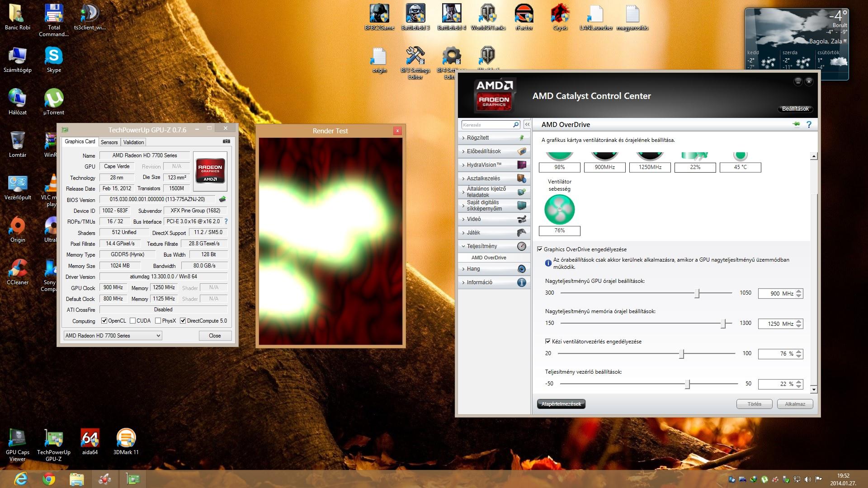Open the µTorrent desktop icon
The image size is (868, 488).
click(54, 102)
